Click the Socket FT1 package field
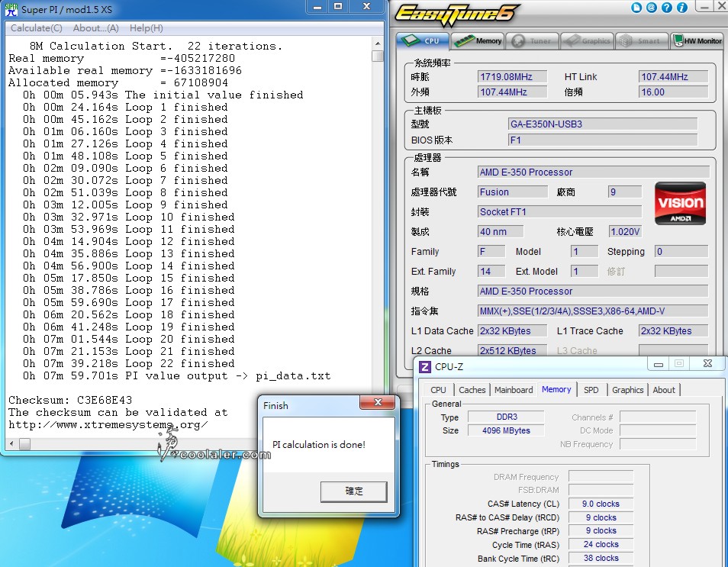Viewport: 728px width, 567px height. point(559,211)
